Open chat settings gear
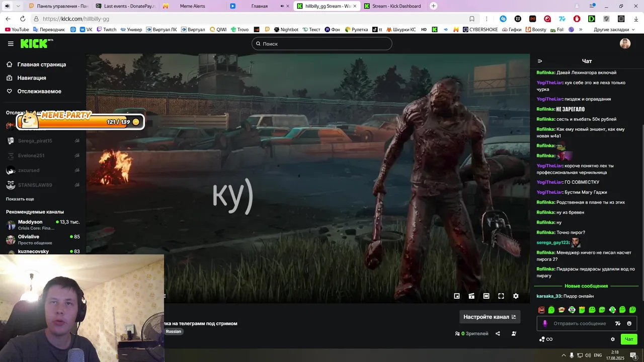Screen dimensions: 644x362 pyautogui.click(x=612, y=339)
